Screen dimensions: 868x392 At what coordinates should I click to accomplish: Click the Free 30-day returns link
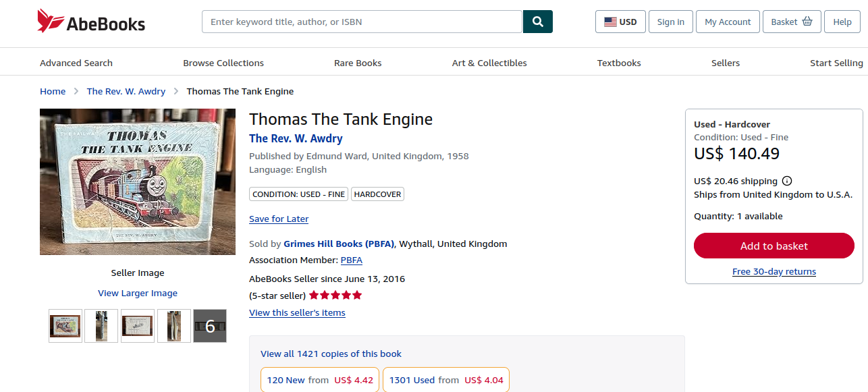point(774,271)
